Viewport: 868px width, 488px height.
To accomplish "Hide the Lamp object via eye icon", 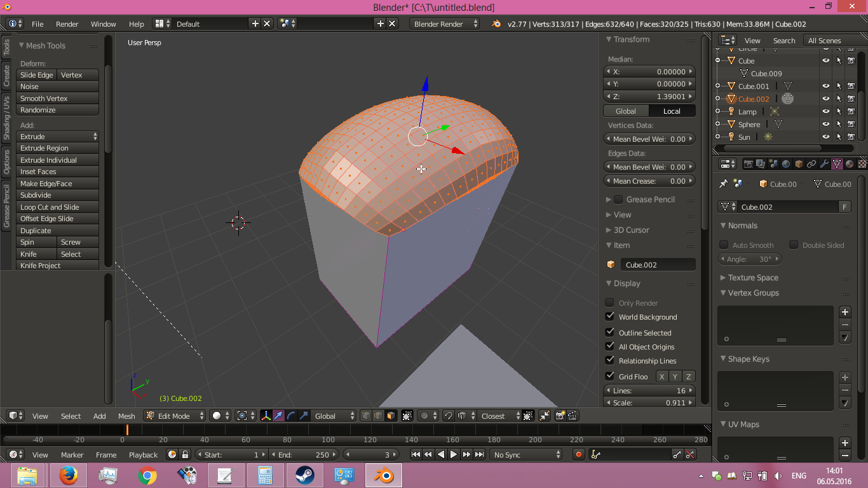I will (x=825, y=111).
